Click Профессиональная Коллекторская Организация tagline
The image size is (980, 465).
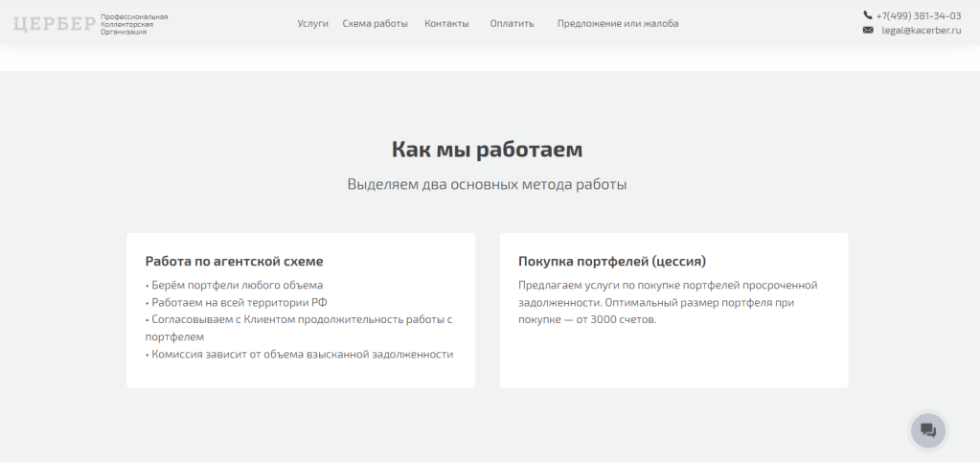[134, 24]
